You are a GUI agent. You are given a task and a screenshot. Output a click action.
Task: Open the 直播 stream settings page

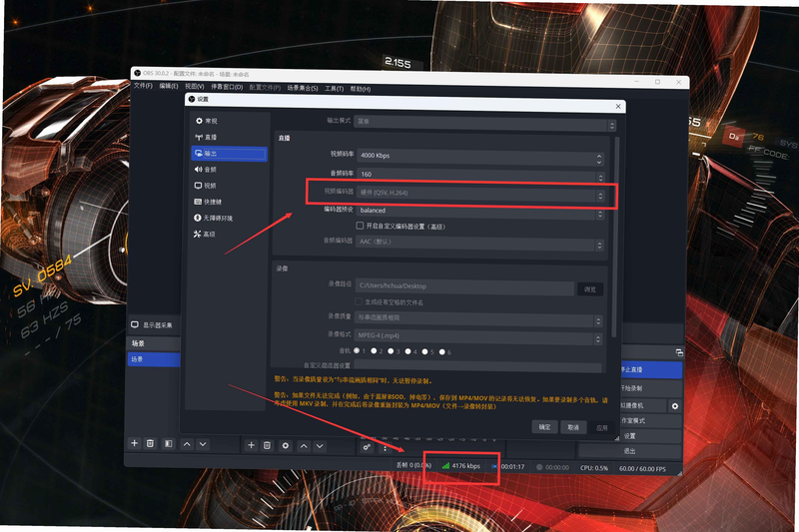pos(207,137)
